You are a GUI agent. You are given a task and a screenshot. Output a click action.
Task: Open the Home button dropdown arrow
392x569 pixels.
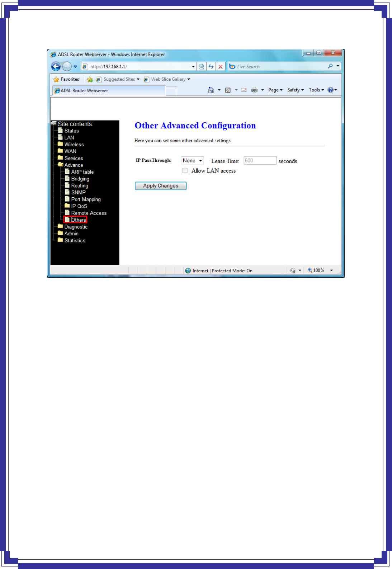(219, 90)
